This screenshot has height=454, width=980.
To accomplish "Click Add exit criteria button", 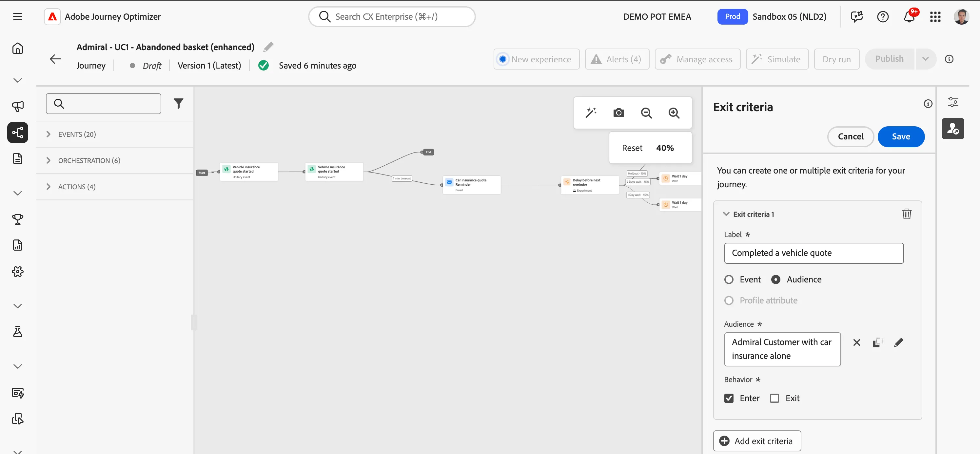I will point(757,441).
